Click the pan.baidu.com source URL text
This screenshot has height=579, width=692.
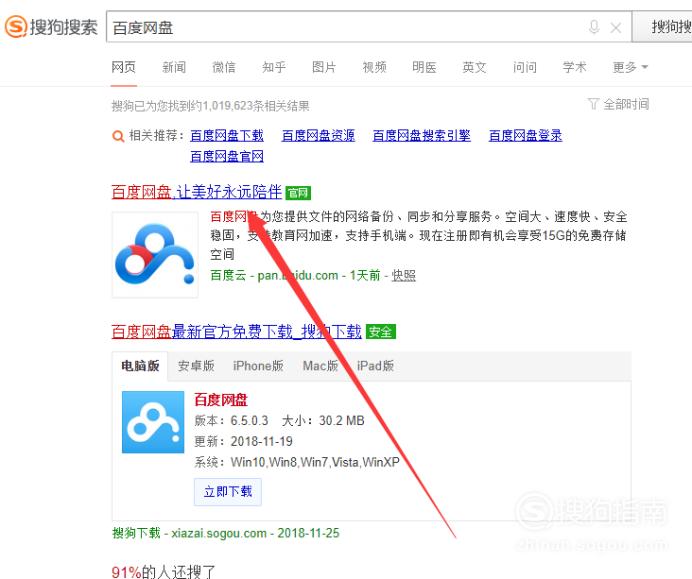(297, 275)
